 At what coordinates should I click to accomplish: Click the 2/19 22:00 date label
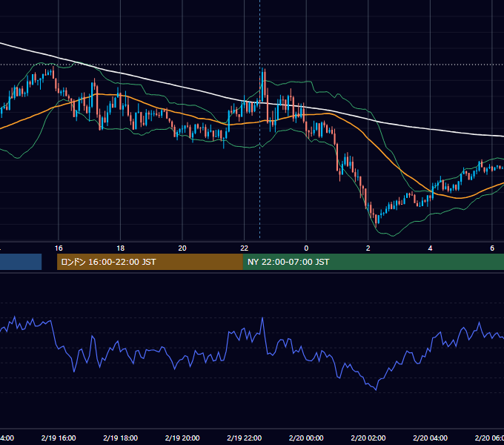tap(245, 438)
